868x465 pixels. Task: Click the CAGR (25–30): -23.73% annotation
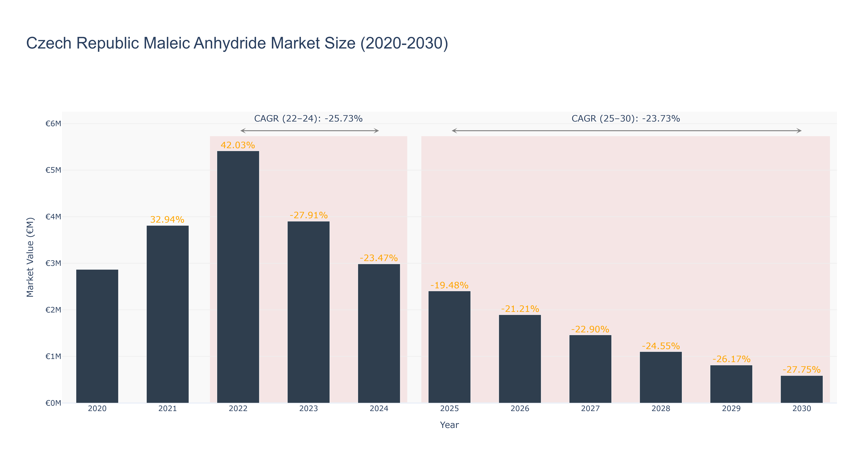coord(626,119)
